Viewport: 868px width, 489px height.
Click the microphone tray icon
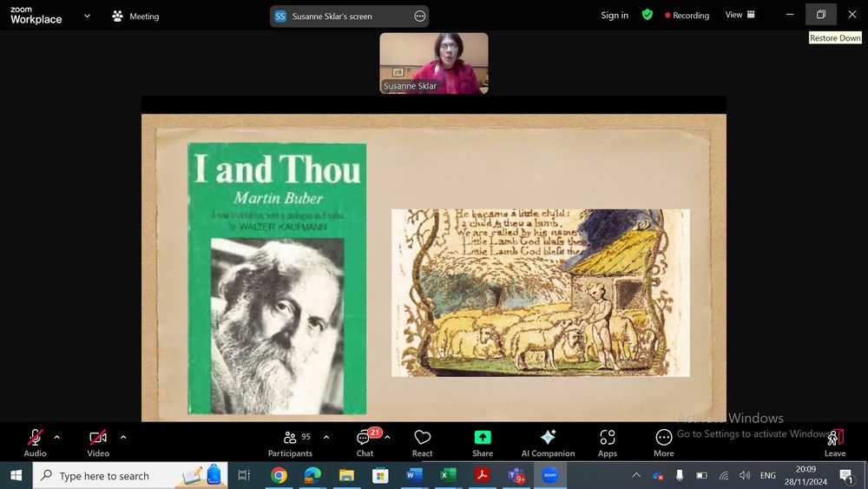(x=680, y=475)
